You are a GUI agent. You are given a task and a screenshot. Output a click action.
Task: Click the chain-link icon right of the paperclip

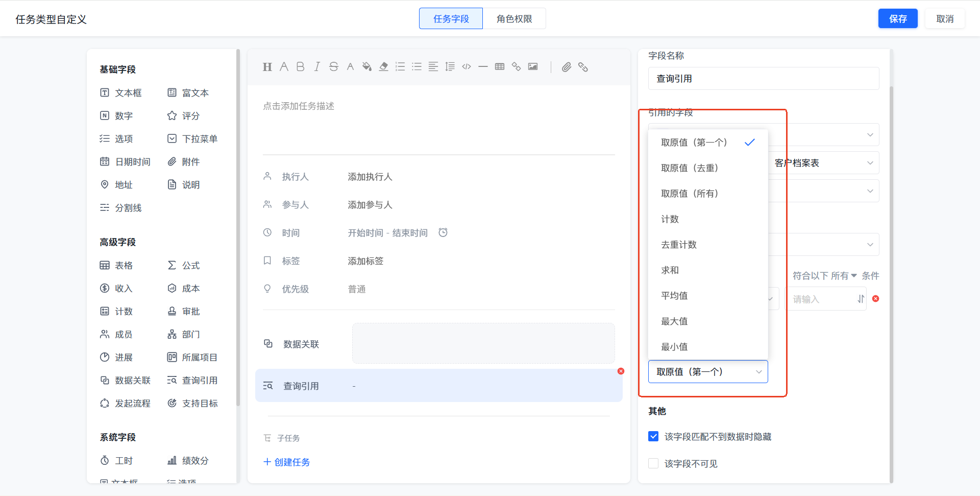coord(583,67)
